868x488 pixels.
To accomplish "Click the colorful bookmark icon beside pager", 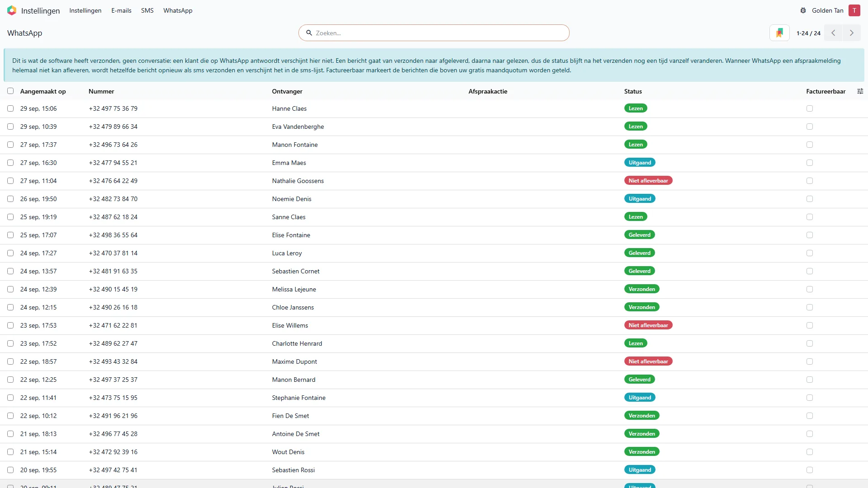I will pyautogui.click(x=779, y=33).
